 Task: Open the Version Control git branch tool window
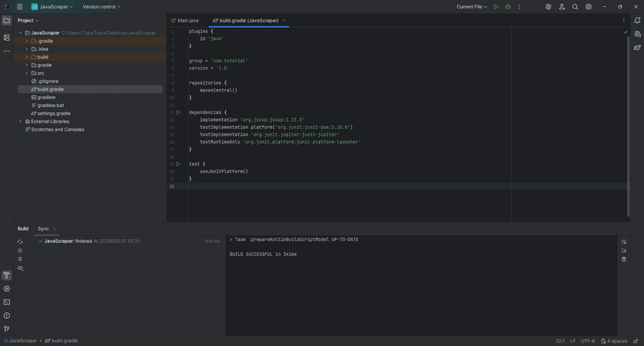tap(6, 329)
